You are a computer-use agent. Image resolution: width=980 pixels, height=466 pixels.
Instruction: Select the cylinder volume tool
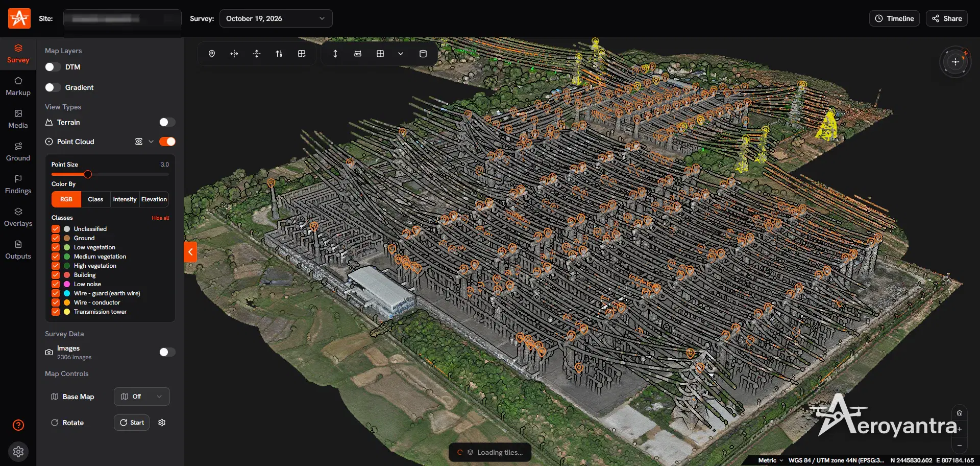[x=423, y=54]
